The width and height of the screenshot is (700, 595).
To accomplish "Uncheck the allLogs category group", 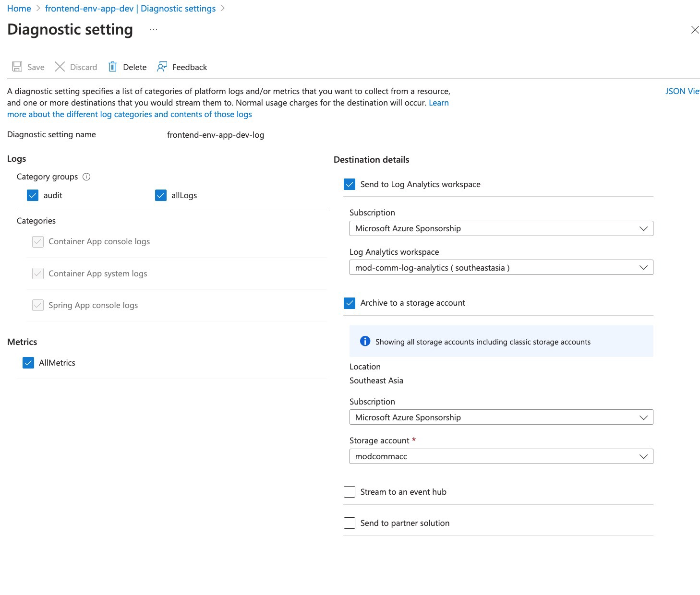I will [161, 195].
